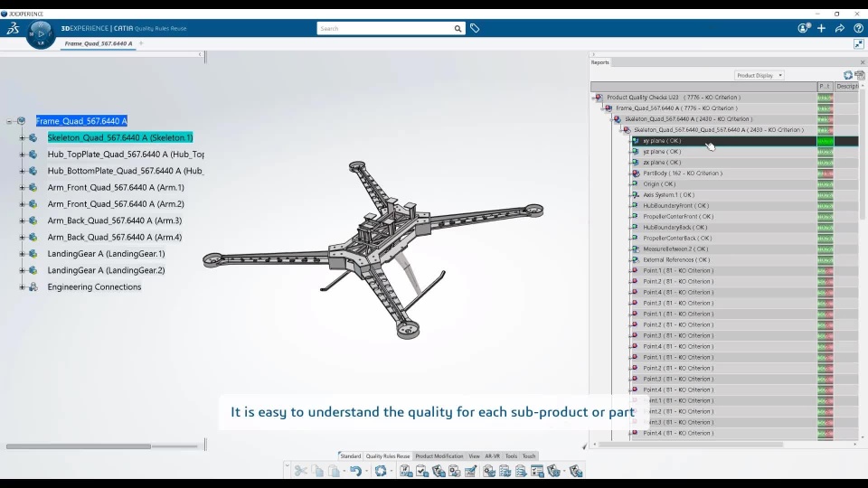Click the Engineering Connections tree icon
868x488 pixels.
coord(33,286)
